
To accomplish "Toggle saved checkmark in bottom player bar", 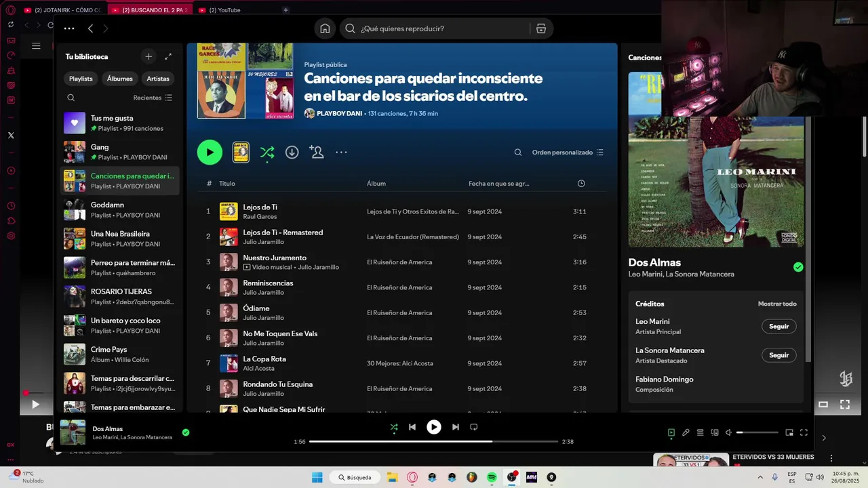I will 186,432.
